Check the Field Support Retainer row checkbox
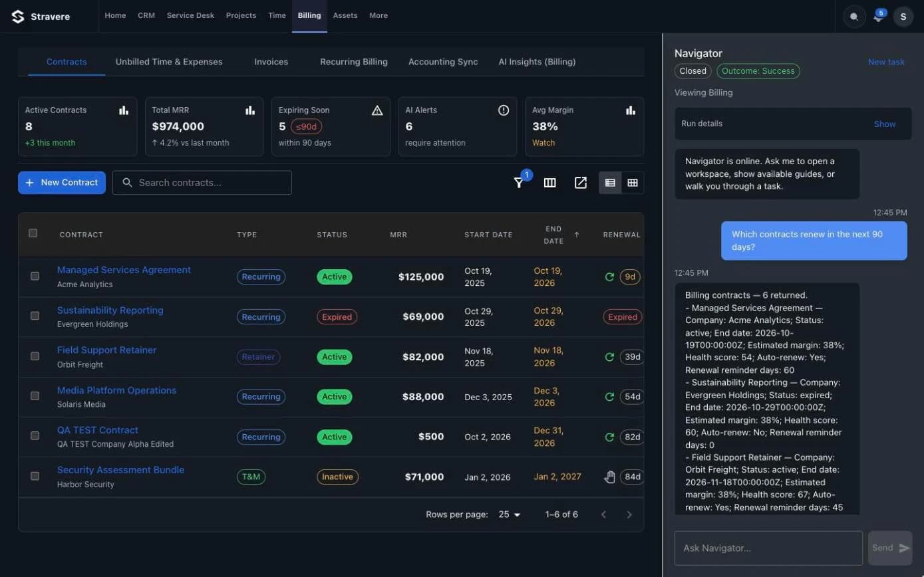This screenshot has width=924, height=577. (35, 356)
